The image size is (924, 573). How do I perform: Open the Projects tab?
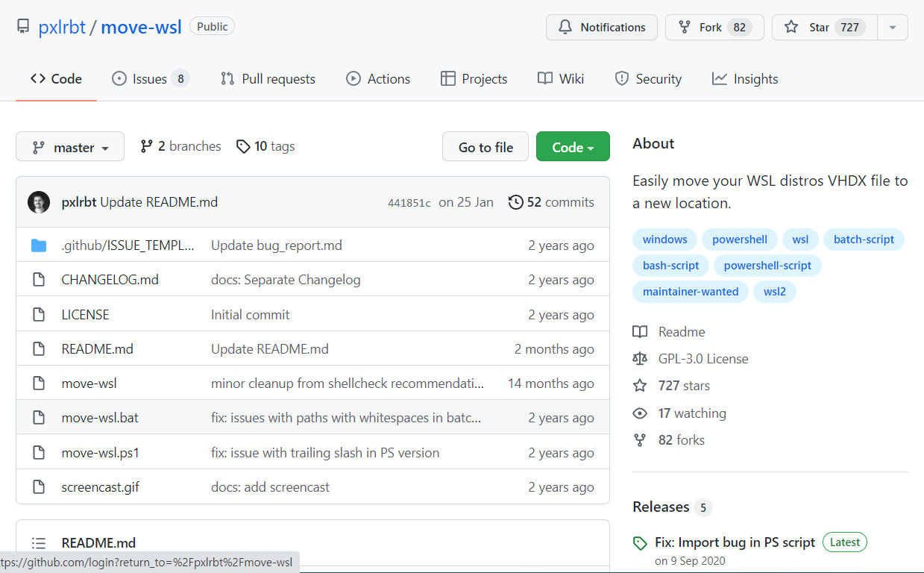(474, 79)
